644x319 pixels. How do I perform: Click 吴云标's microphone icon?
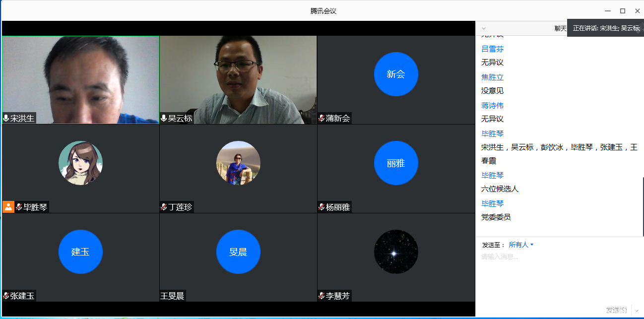(x=163, y=118)
